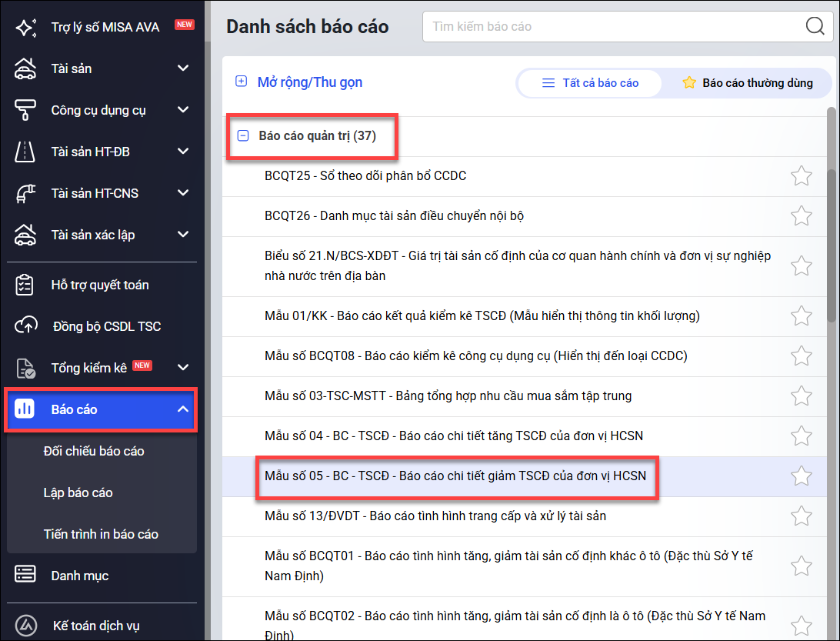Mark Mẫu số 05 report as favorite
Viewport: 840px width, 641px height.
point(802,476)
